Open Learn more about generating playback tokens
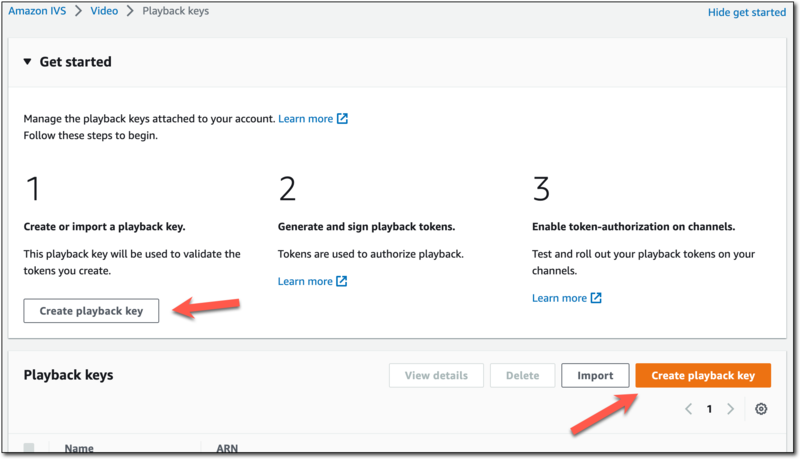Image resolution: width=800 pixels, height=459 pixels. point(305,281)
